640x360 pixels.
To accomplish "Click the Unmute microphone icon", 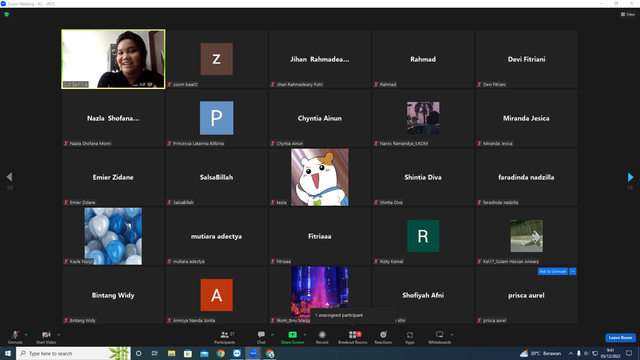I will pyautogui.click(x=15, y=335).
